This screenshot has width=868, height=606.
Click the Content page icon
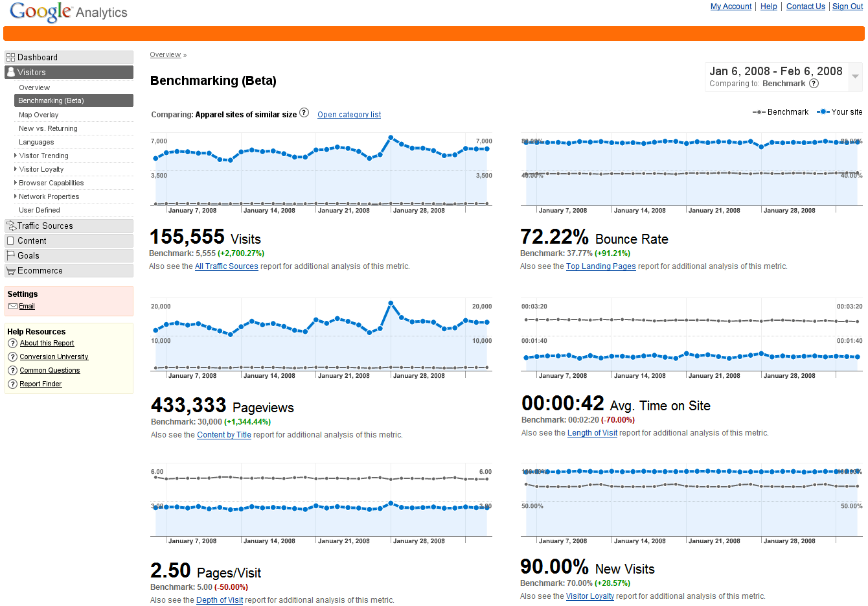[x=10, y=241]
